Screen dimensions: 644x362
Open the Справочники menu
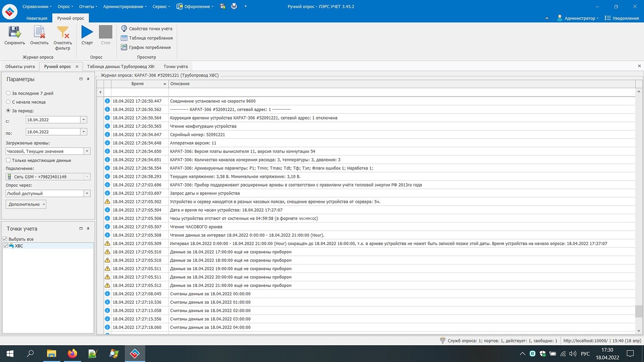click(37, 7)
